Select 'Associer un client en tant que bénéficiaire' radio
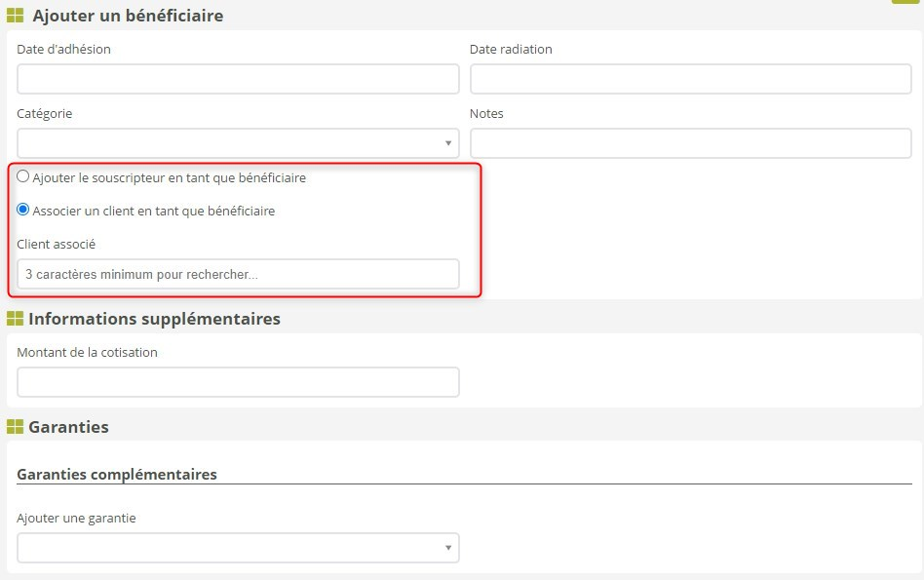Screen dimensions: 924x580 [x=23, y=210]
